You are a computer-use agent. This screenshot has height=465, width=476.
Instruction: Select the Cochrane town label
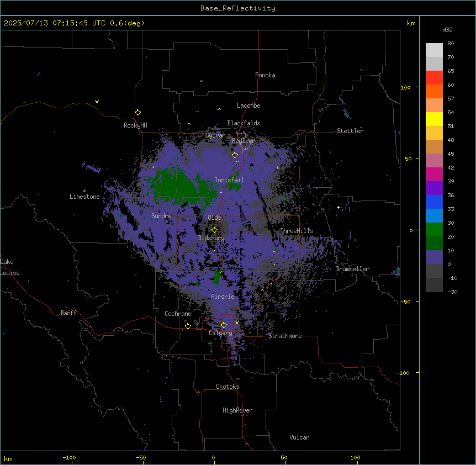pyautogui.click(x=178, y=314)
